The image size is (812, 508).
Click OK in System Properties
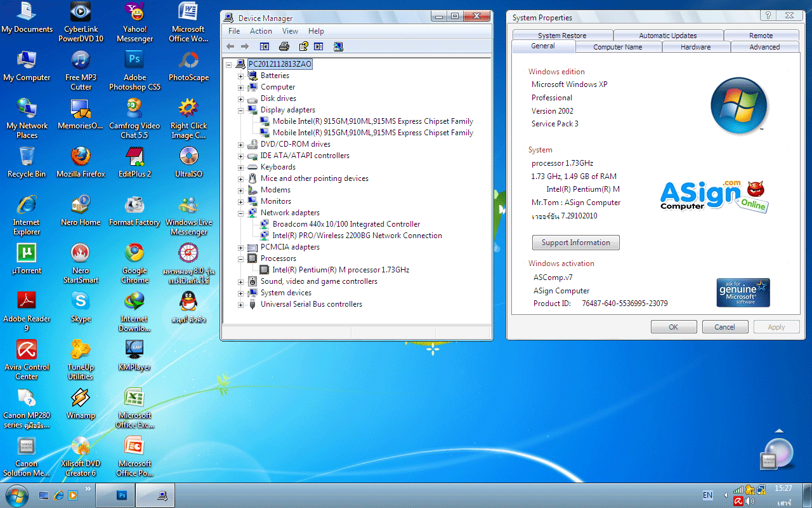pos(674,327)
